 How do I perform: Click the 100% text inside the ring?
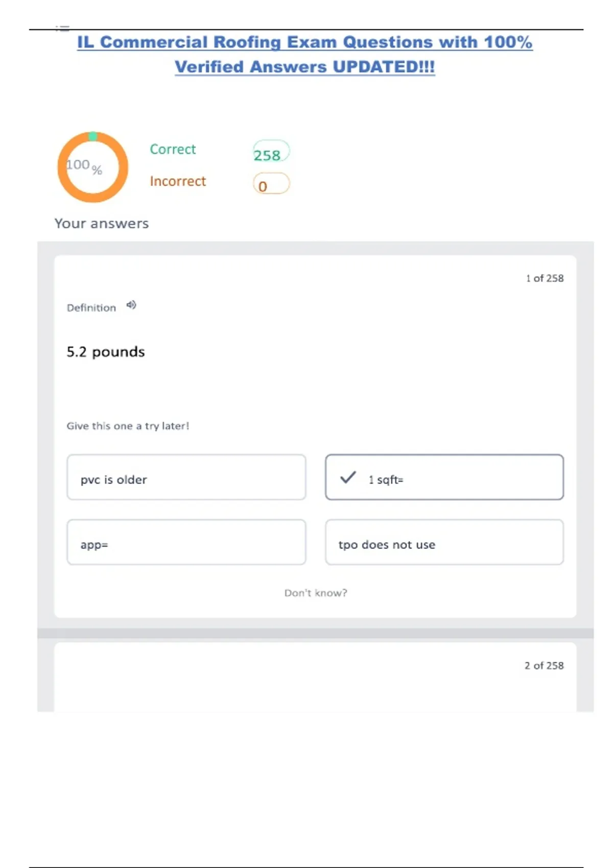[x=84, y=166]
